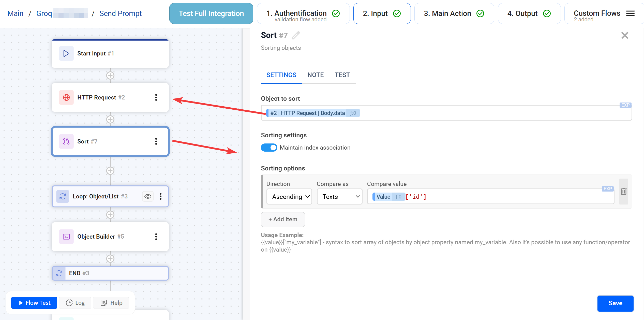Delete sorting option with trash icon
Viewport: 644px width, 320px height.
623,192
